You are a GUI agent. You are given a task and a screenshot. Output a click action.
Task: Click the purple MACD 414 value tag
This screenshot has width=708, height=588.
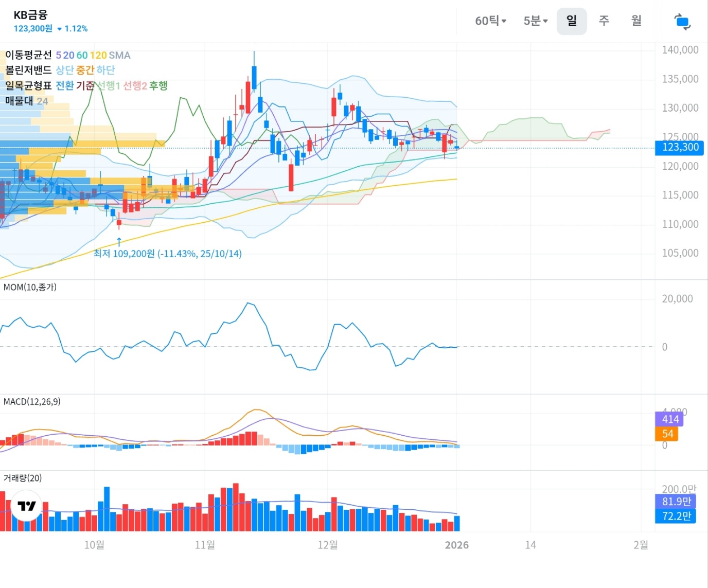coord(670,419)
